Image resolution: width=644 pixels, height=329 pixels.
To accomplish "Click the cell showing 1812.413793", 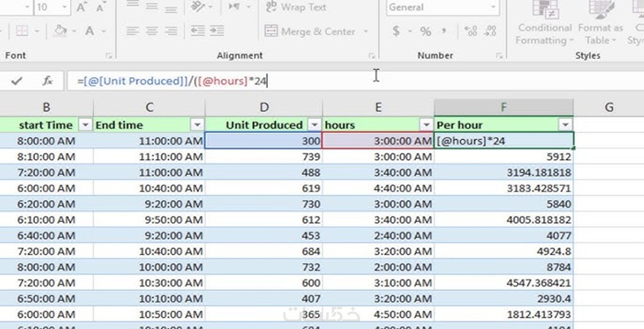I will [x=504, y=315].
